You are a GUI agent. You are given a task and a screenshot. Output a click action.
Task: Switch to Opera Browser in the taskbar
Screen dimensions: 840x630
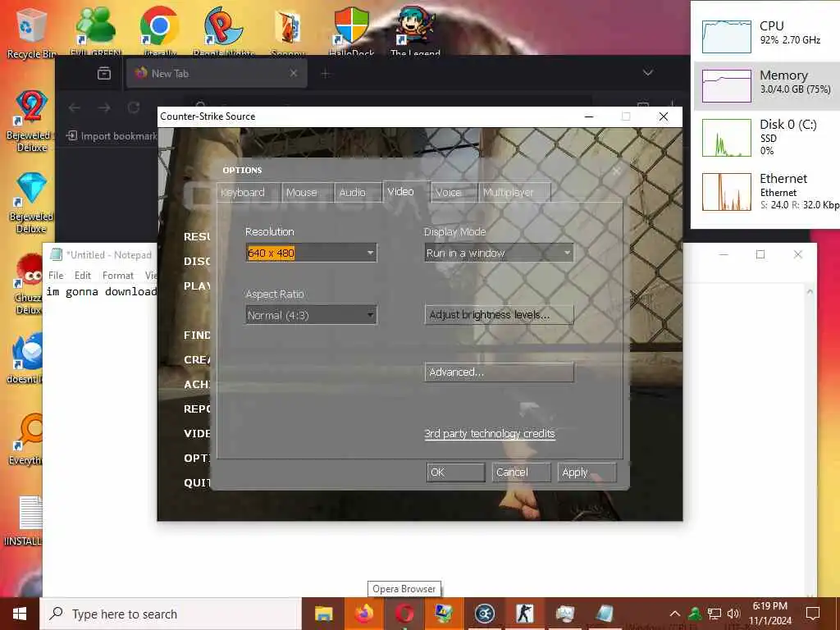pos(404,614)
